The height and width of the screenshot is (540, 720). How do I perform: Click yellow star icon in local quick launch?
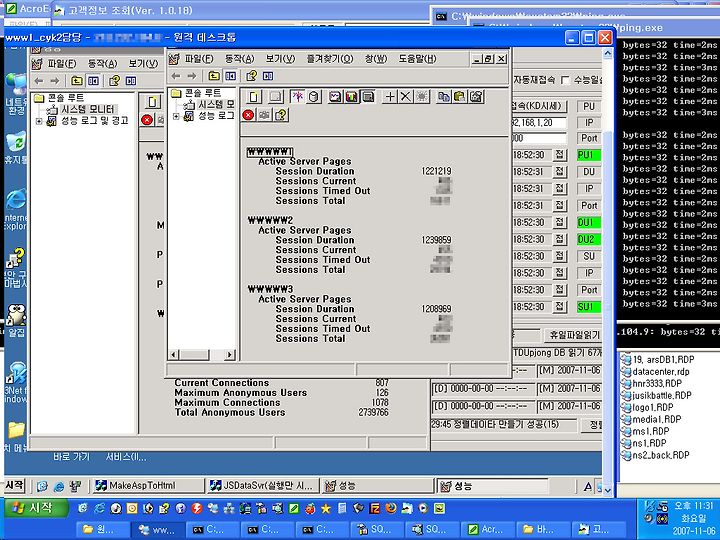(x=326, y=508)
